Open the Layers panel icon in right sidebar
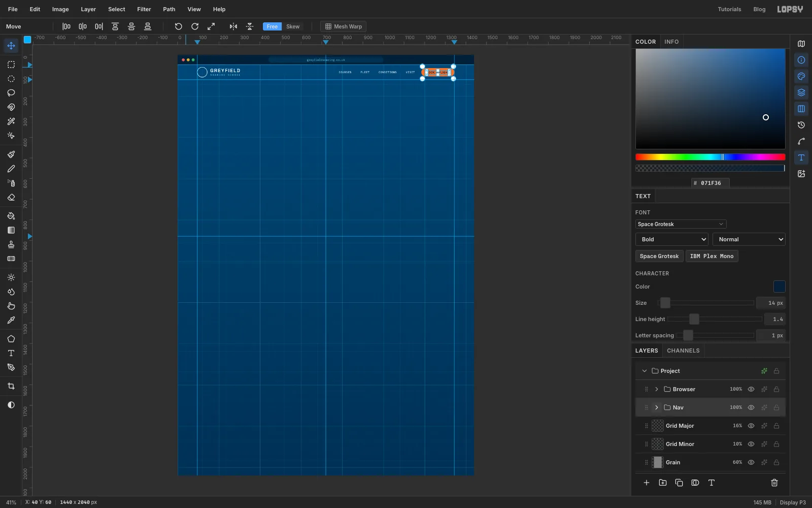The height and width of the screenshot is (508, 812). 801,92
